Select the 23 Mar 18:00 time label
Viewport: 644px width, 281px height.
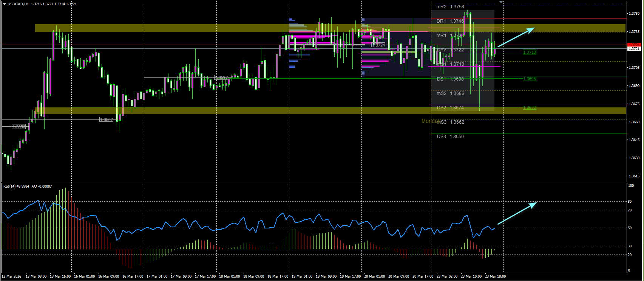coord(496,276)
